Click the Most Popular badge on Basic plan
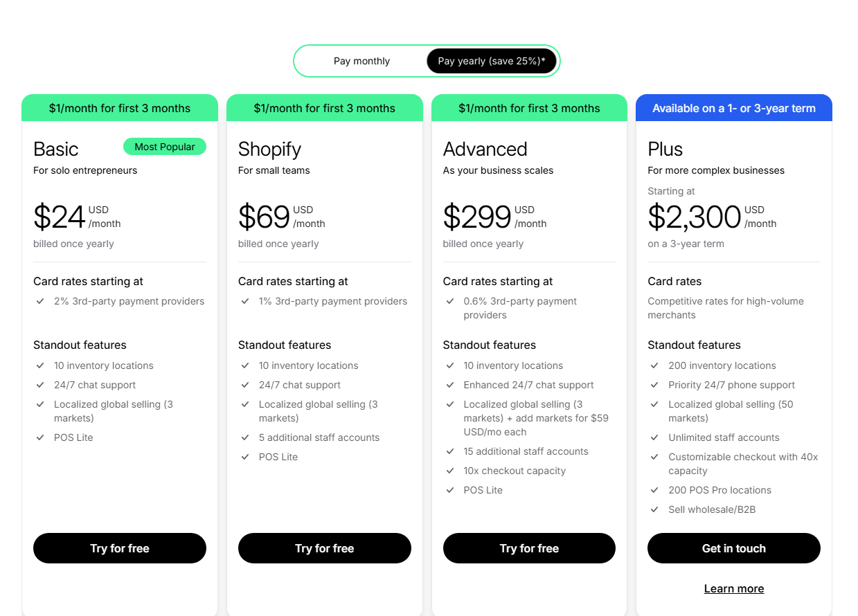The height and width of the screenshot is (616, 858). [164, 146]
